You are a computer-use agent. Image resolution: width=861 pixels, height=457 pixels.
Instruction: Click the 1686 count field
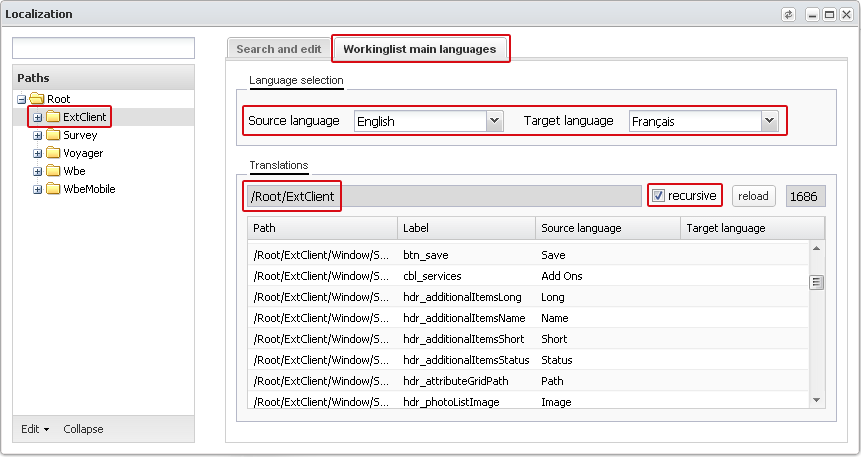click(x=806, y=196)
